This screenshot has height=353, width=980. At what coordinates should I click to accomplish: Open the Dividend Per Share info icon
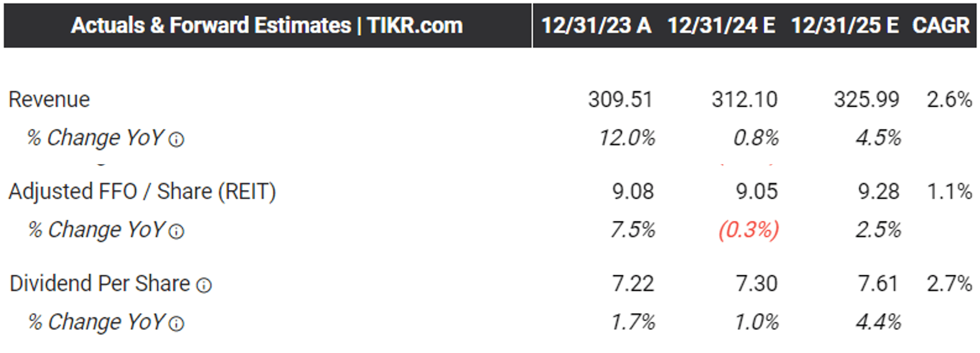click(204, 285)
